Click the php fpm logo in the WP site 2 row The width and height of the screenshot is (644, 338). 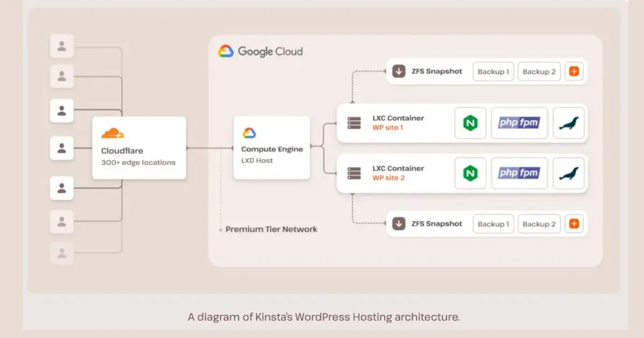coord(519,173)
